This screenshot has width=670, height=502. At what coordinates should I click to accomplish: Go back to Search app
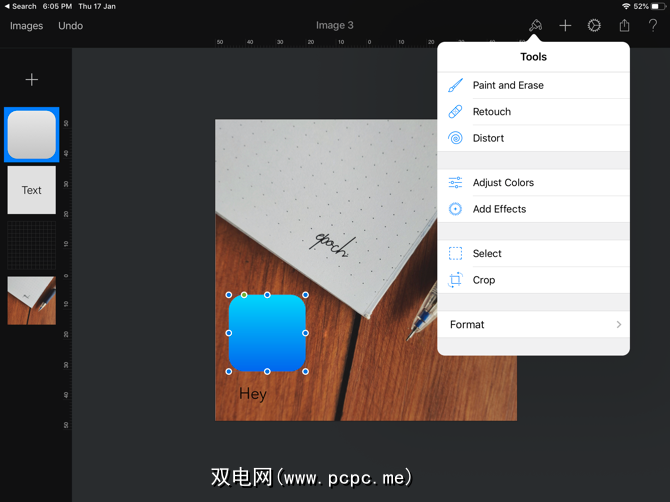(x=20, y=6)
